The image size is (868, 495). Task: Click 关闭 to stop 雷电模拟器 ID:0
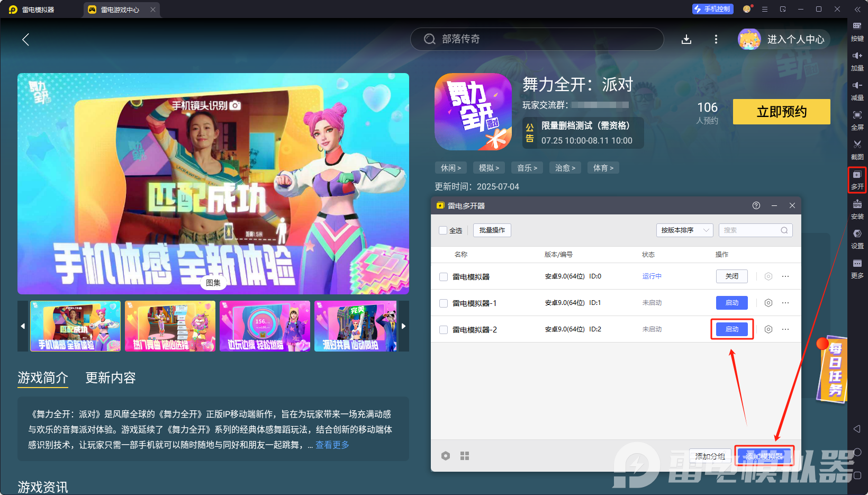point(732,276)
